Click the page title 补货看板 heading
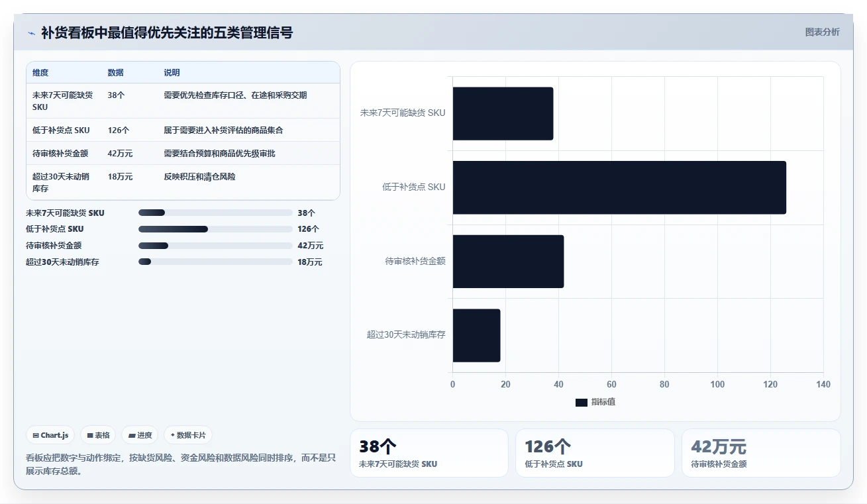 point(167,32)
